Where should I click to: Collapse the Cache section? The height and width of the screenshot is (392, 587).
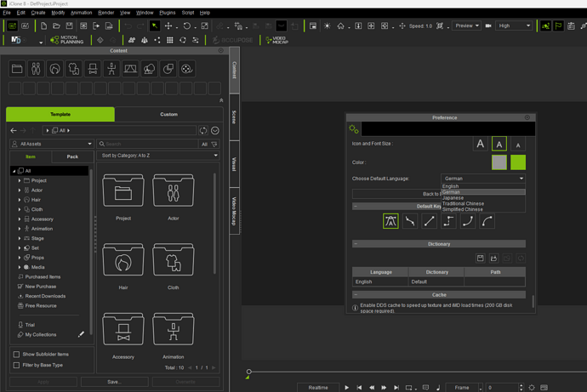[356, 295]
